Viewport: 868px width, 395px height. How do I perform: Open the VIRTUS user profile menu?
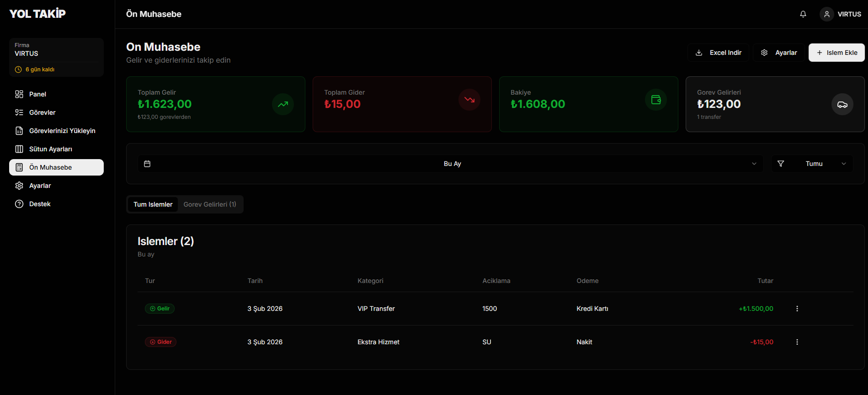(x=841, y=14)
